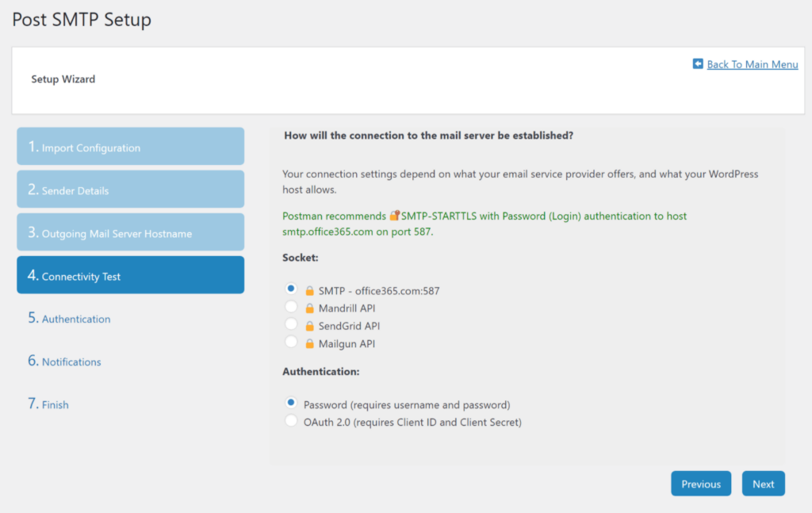Image resolution: width=812 pixels, height=513 pixels.
Task: Select the SendGrid API connection option
Action: pos(291,325)
